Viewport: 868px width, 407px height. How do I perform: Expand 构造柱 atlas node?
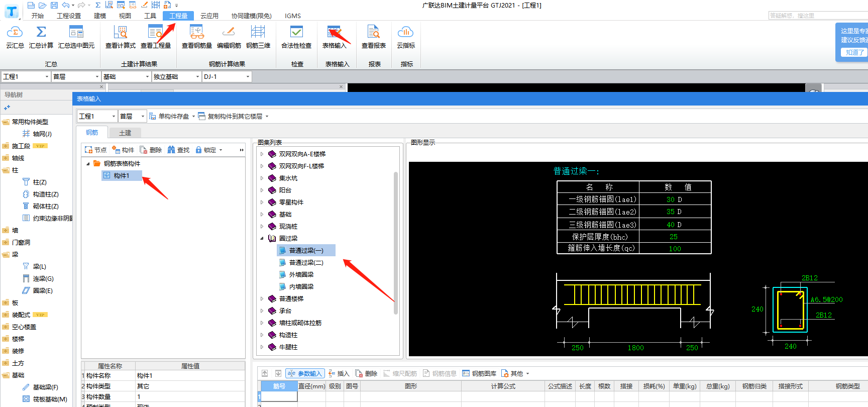[x=262, y=335]
